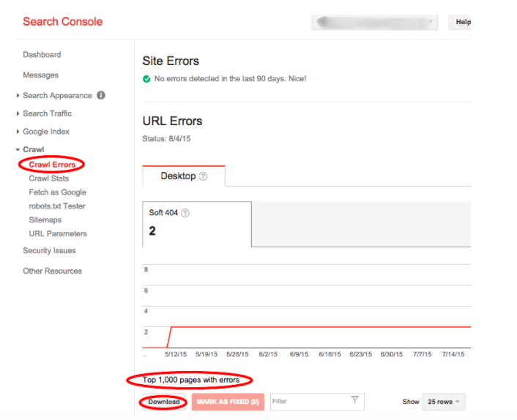The width and height of the screenshot is (517, 420).
Task: Click the help icon beside Soft 404
Action: click(x=185, y=213)
